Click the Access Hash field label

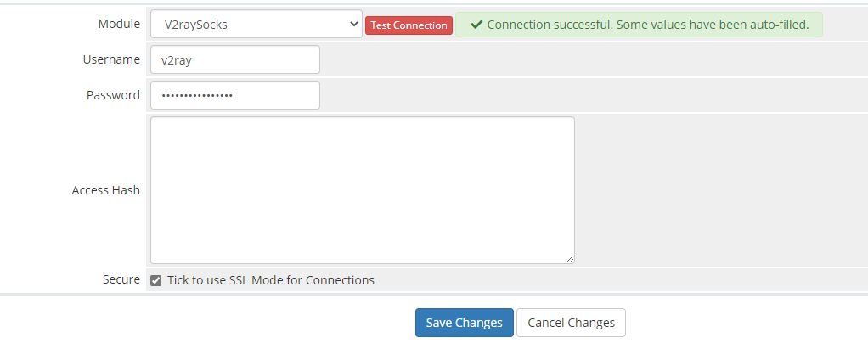[106, 190]
